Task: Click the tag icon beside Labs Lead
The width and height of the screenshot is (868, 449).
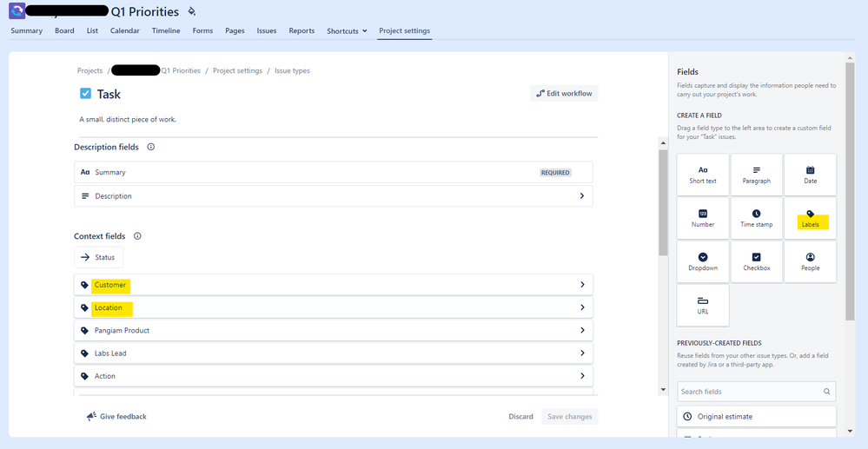Action: [84, 353]
